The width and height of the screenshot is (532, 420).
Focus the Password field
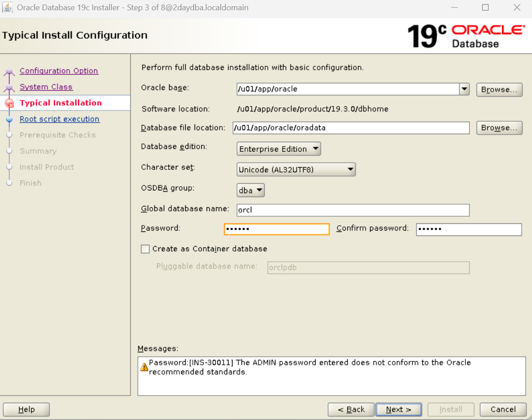[277, 229]
